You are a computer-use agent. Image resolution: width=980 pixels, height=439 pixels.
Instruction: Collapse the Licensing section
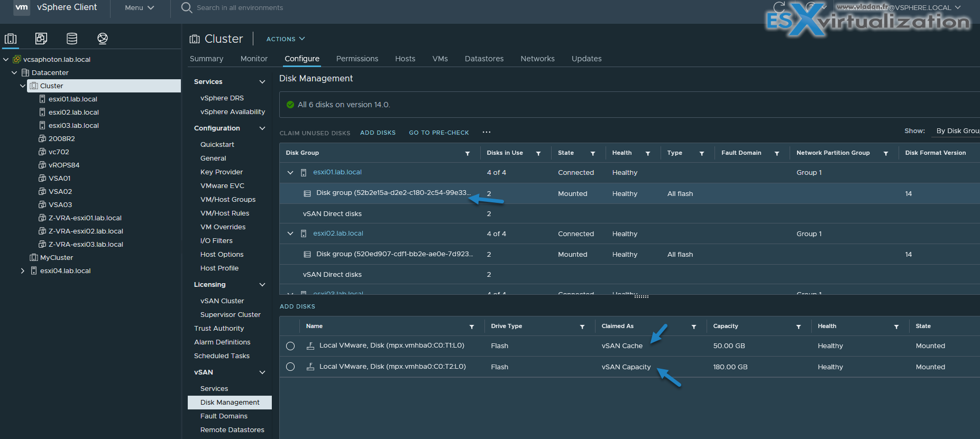click(x=262, y=285)
